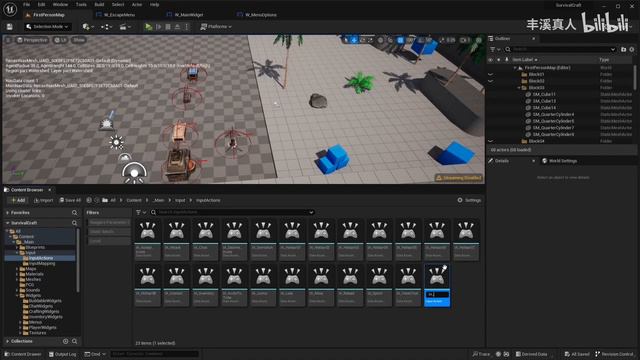Select SM_Cube11 in the Outliner
Viewport: 640px width, 360px height.
pos(544,94)
